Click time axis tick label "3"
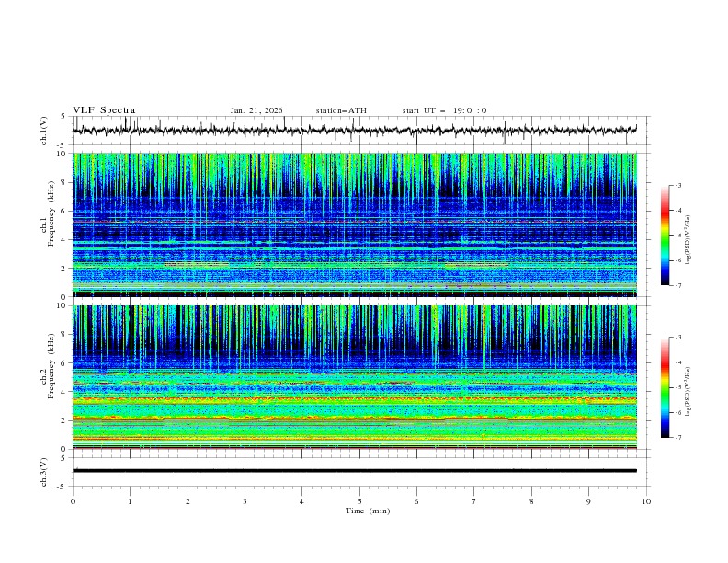Image resolution: width=728 pixels, height=563 pixels. [245, 501]
